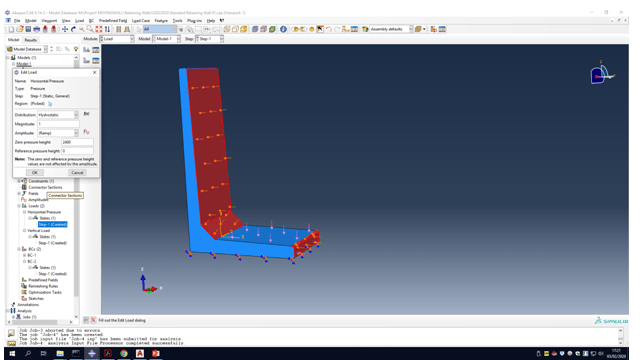This screenshot has width=640, height=360.
Task: Click the region pick arrow icon
Action: [x=50, y=104]
